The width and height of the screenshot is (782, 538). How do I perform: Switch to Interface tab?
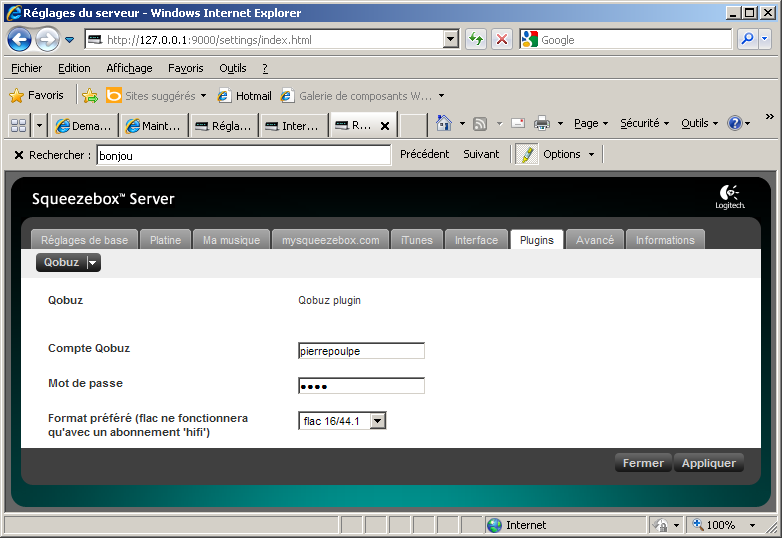pyautogui.click(x=476, y=240)
